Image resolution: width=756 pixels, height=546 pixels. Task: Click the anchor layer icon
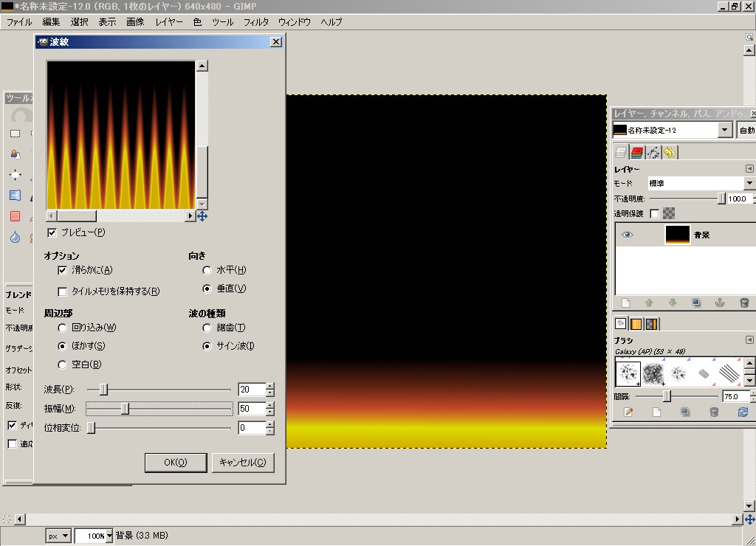pos(720,303)
